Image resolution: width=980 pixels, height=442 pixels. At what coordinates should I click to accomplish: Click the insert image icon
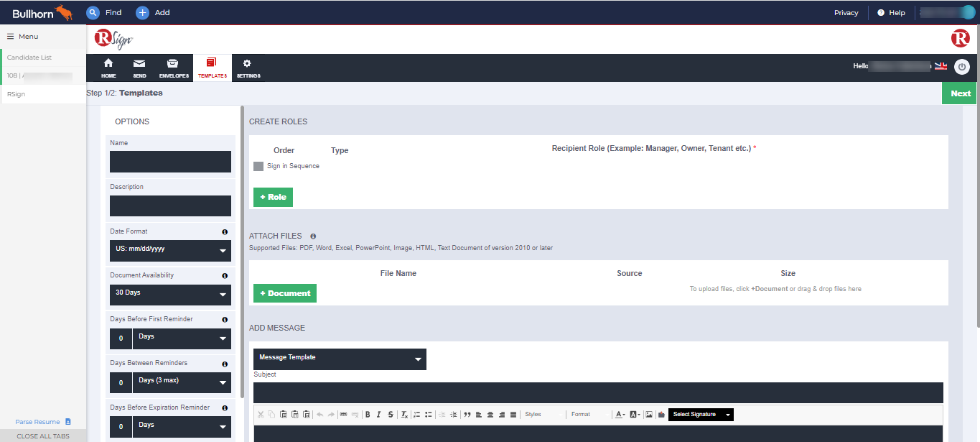click(x=649, y=415)
